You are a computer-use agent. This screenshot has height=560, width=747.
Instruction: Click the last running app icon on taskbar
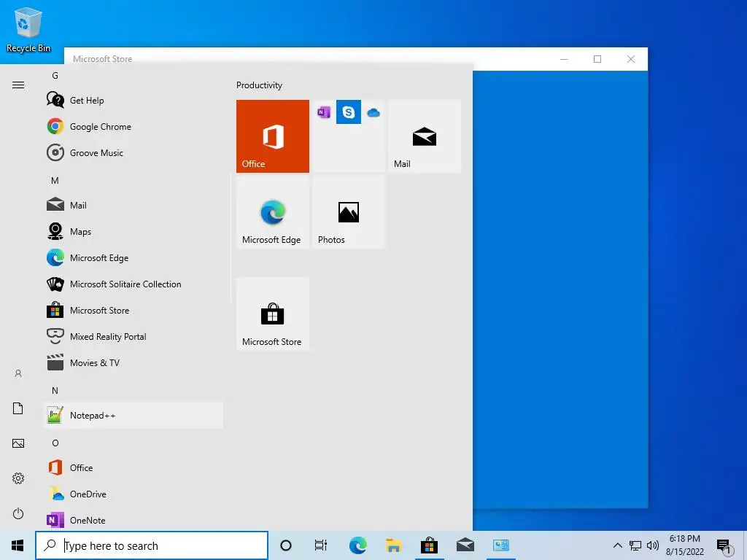pyautogui.click(x=500, y=545)
